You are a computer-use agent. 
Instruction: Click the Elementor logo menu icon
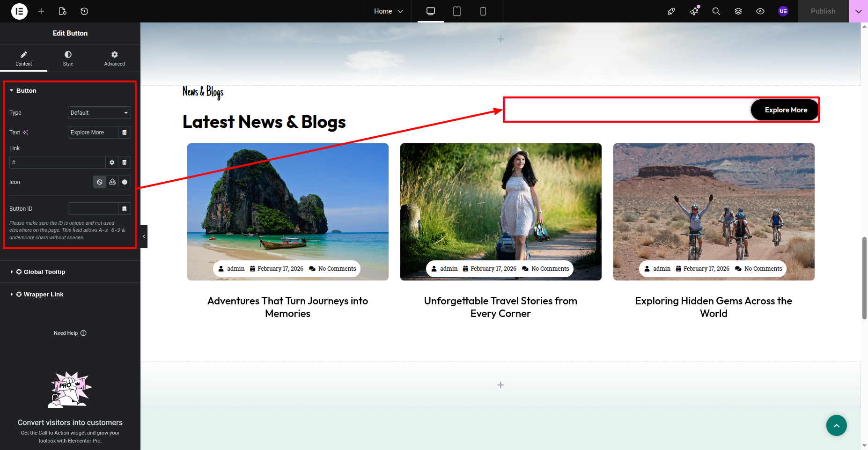[19, 11]
